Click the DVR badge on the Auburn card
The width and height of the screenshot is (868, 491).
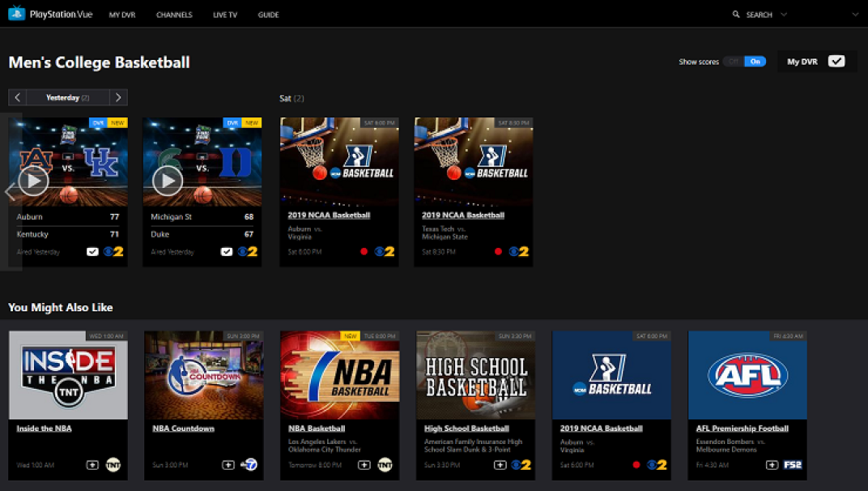coord(98,123)
